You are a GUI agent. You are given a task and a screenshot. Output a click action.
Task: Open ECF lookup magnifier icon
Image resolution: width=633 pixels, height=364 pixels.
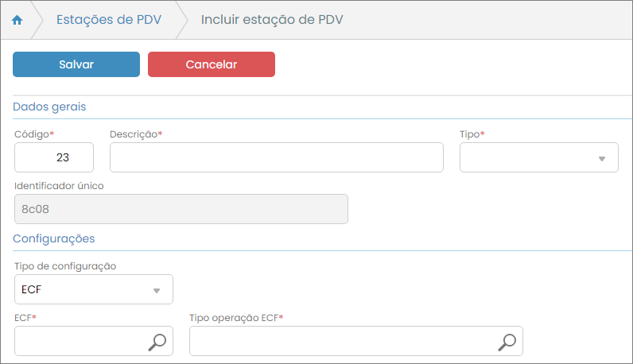click(157, 342)
